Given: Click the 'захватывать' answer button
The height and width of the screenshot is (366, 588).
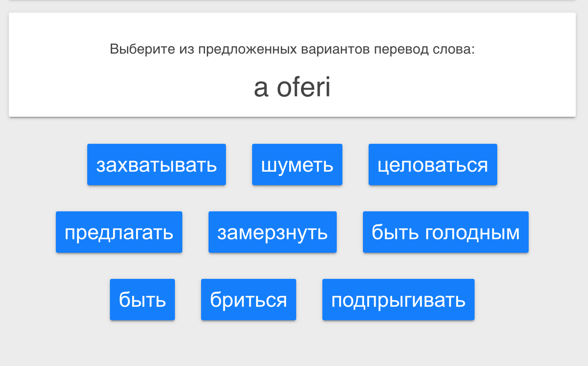Looking at the screenshot, I should pos(157,165).
